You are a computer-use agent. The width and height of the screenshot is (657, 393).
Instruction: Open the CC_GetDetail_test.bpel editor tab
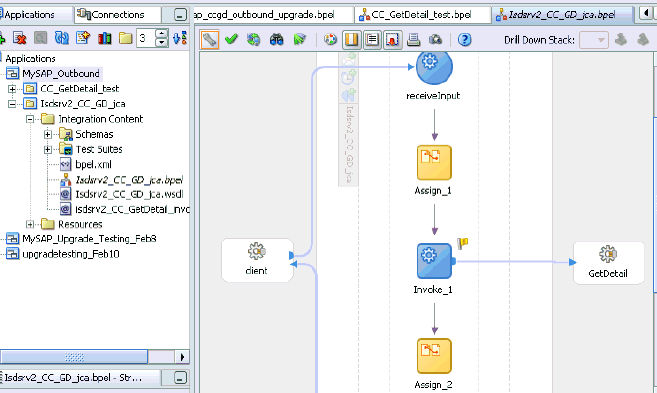pyautogui.click(x=422, y=15)
